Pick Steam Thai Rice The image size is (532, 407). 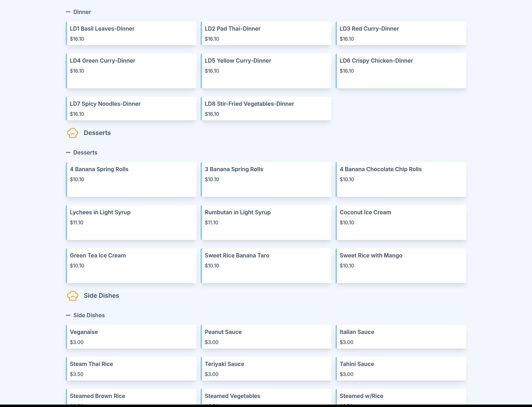click(131, 369)
